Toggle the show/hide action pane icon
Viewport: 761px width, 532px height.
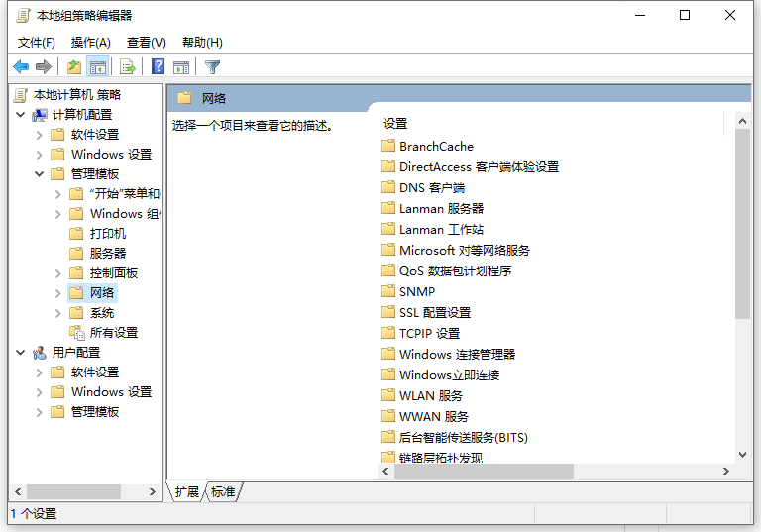click(181, 66)
